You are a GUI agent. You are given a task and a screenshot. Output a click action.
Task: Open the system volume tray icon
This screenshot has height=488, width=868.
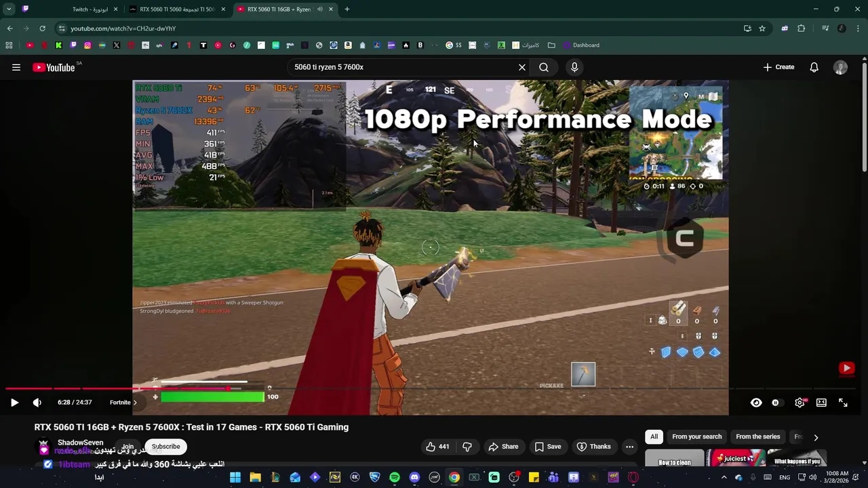point(812,478)
